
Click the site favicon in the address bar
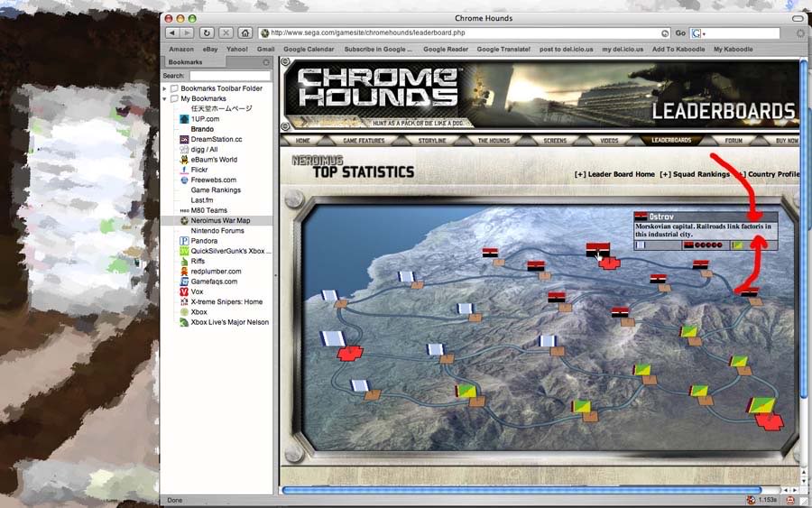point(264,33)
